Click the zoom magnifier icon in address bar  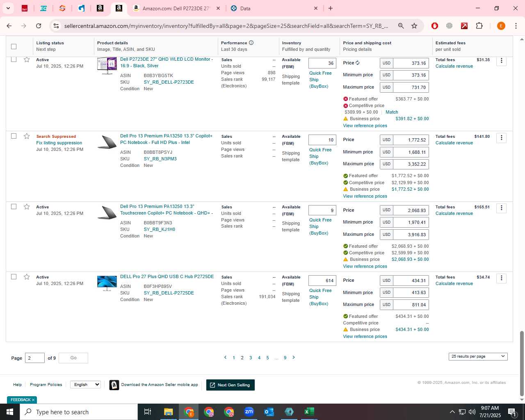401,26
